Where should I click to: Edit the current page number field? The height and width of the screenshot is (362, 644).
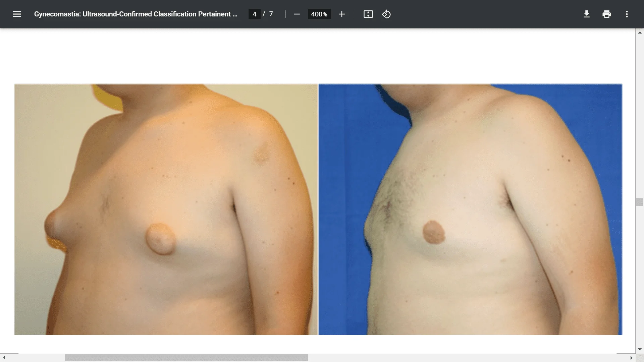point(254,14)
